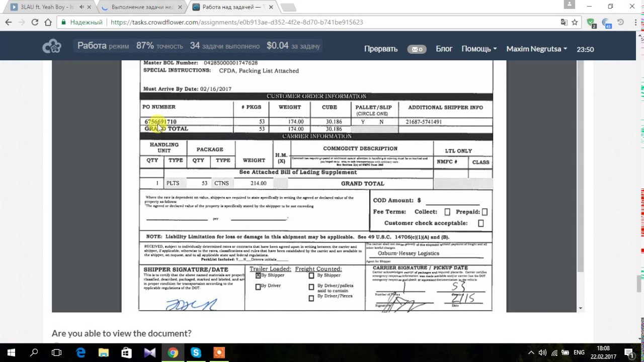This screenshot has width=644, height=362.
Task: Click the Collect checkbox in the document
Action: point(447,212)
